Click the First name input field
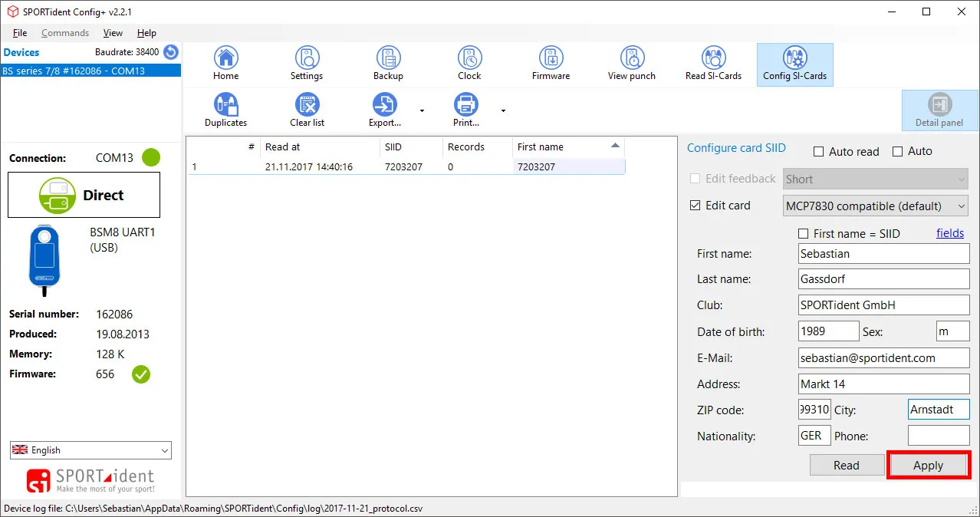980x517 pixels. 883,254
